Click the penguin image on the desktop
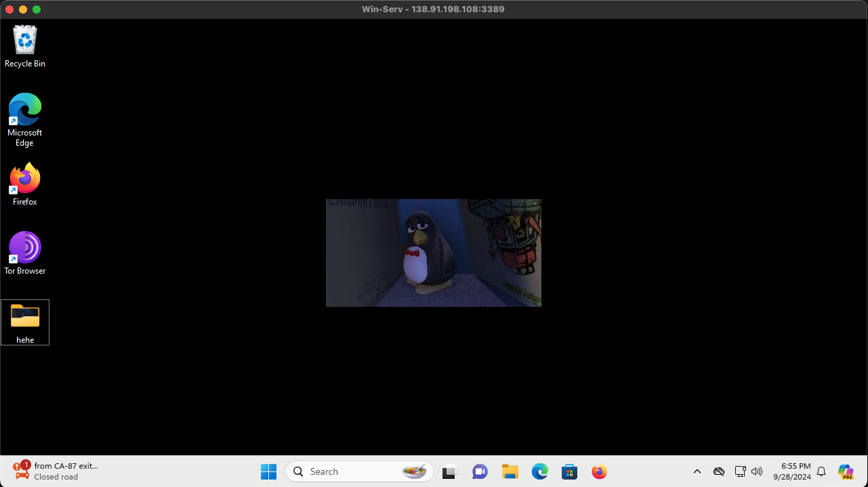The image size is (868, 487). (434, 253)
